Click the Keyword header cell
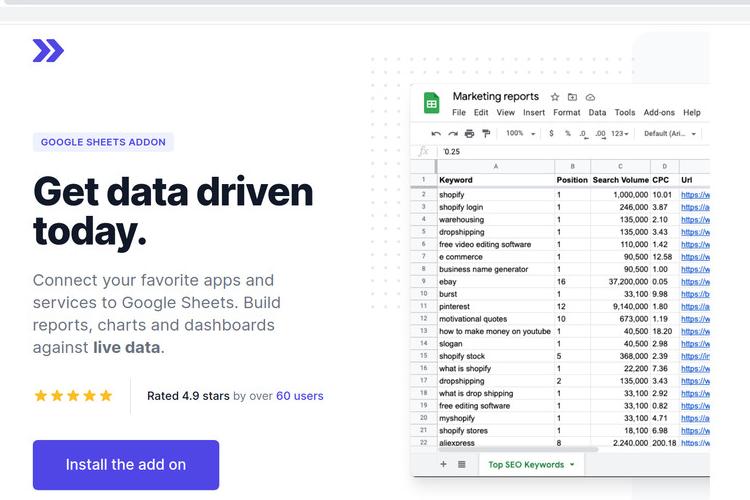This screenshot has height=500, width=750. click(496, 180)
